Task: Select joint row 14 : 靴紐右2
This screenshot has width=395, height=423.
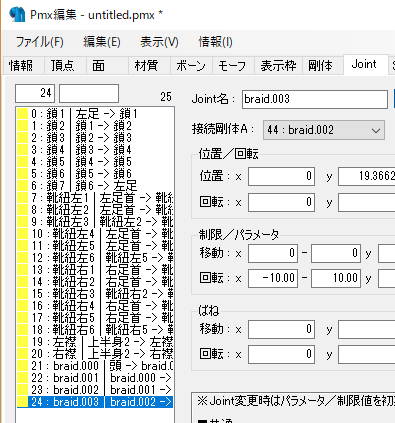Action: click(95, 282)
